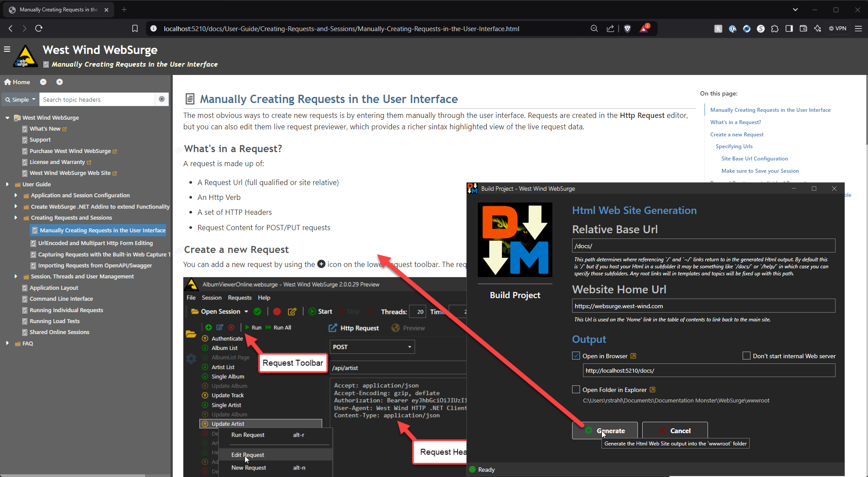Open the Running Load Tests topic
The image size is (868, 477).
55,321
